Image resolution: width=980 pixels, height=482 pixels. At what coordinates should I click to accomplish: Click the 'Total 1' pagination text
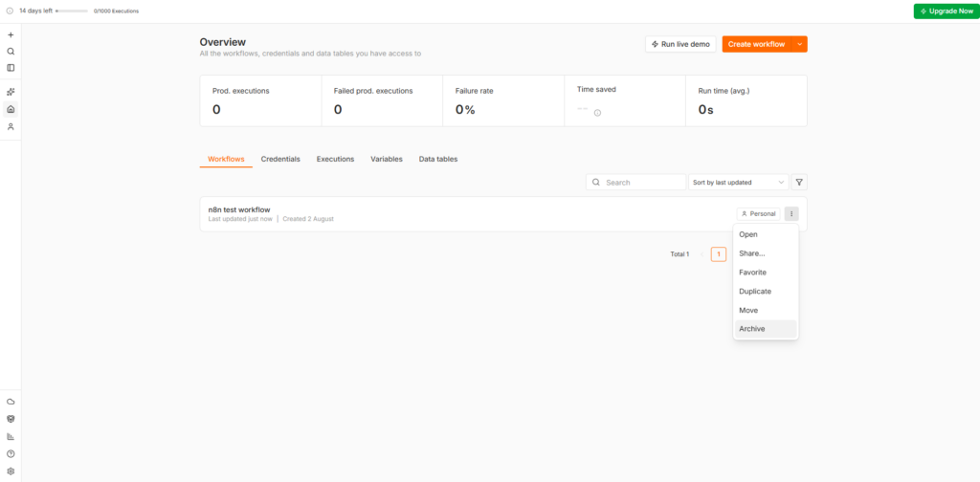point(679,254)
